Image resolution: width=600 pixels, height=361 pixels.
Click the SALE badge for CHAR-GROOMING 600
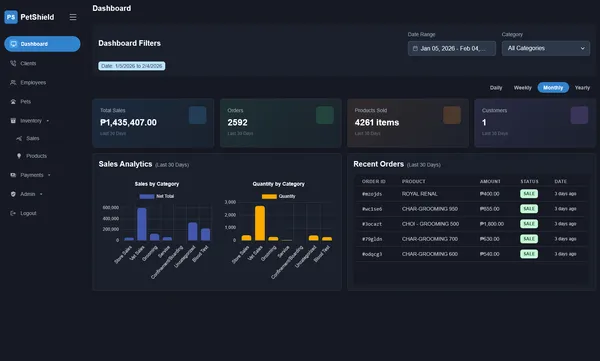pos(529,254)
